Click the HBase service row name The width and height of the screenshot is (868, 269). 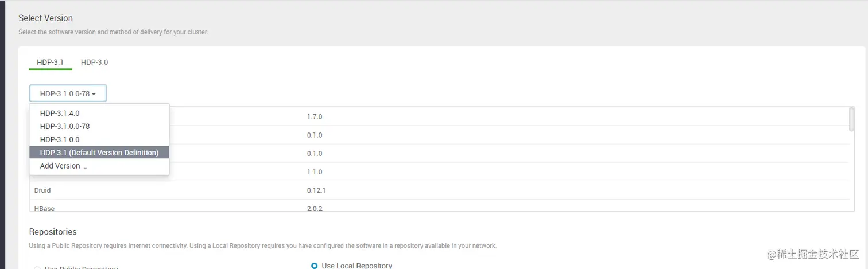tap(44, 209)
